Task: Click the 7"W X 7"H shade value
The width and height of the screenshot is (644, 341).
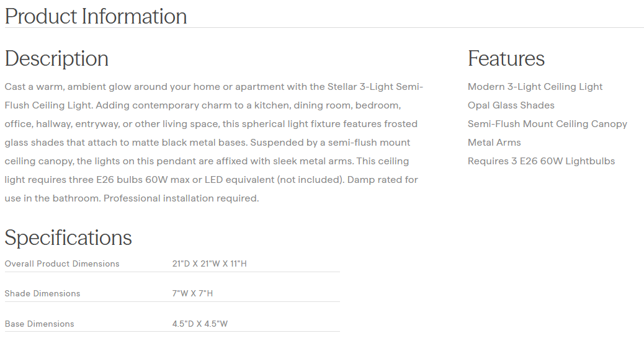Action: [192, 293]
